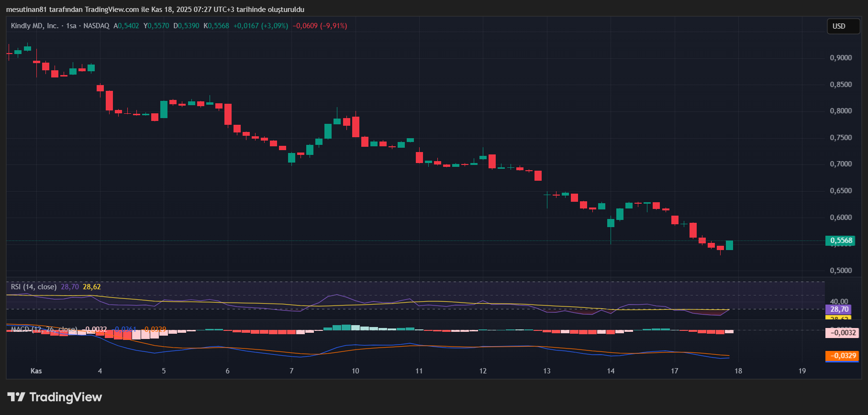This screenshot has width=868, height=415.
Task: Click the 18 date marker on time axis
Action: (738, 371)
